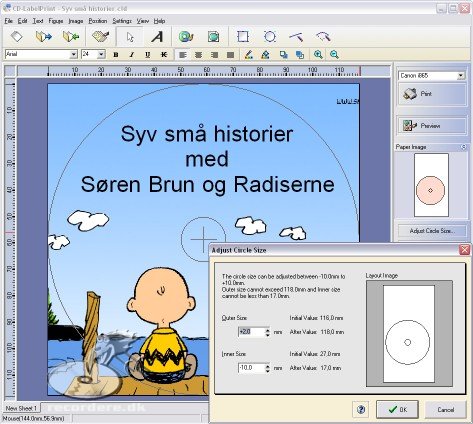Select the curved line tool
This screenshot has height=424, width=473.
pos(323,36)
